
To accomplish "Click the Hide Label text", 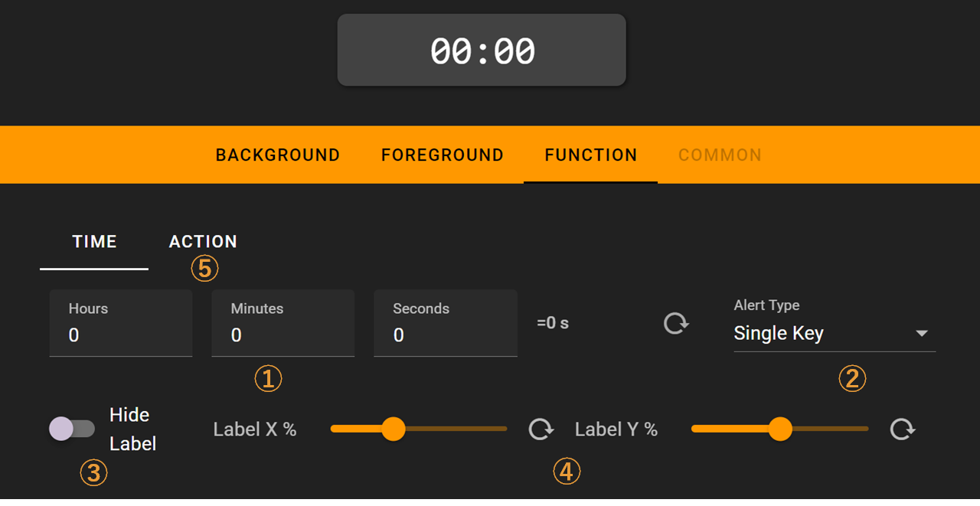I will click(x=132, y=429).
